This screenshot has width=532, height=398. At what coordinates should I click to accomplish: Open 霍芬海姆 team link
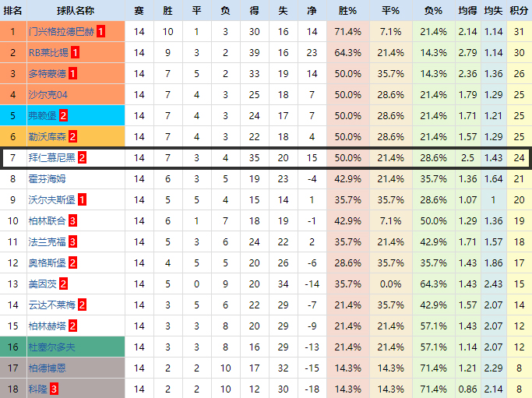pos(48,179)
